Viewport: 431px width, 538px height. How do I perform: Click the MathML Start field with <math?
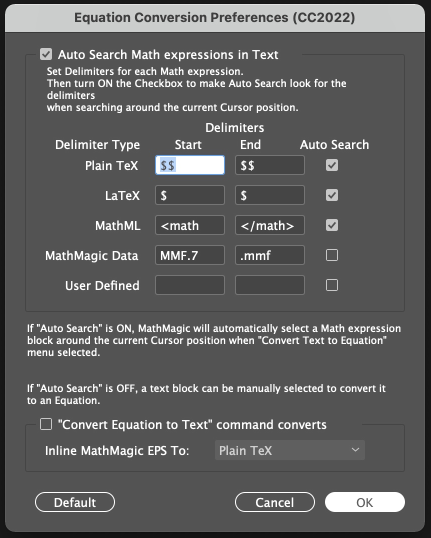click(190, 225)
